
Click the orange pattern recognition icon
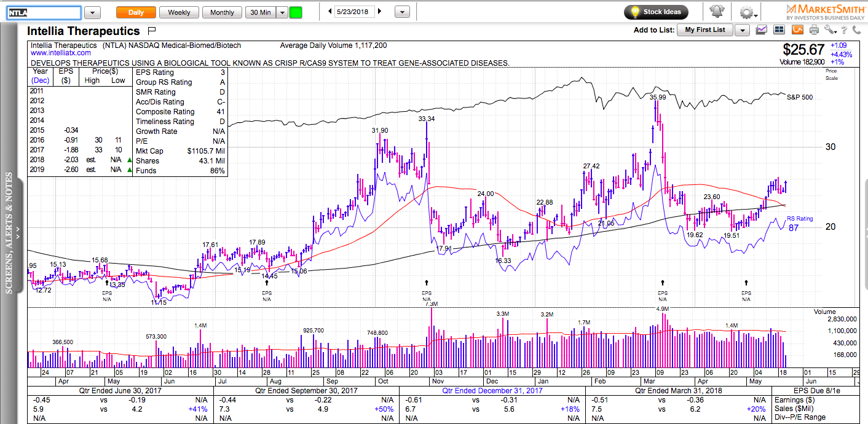click(797, 29)
